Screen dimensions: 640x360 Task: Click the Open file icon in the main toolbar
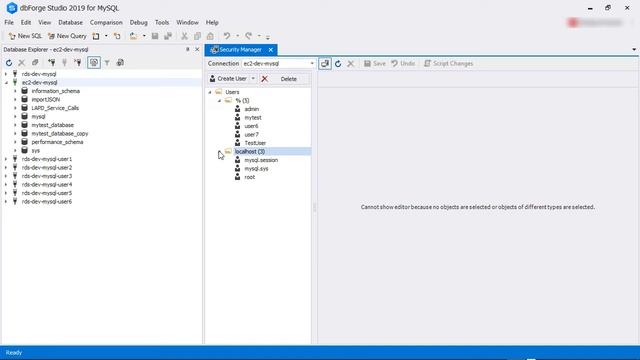coord(133,36)
